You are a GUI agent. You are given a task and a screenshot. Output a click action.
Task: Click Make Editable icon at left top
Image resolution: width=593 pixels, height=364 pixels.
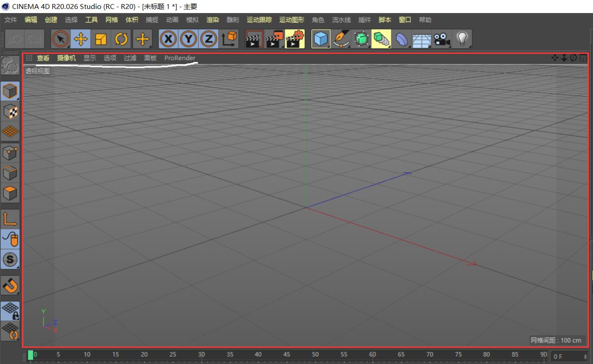tap(10, 66)
